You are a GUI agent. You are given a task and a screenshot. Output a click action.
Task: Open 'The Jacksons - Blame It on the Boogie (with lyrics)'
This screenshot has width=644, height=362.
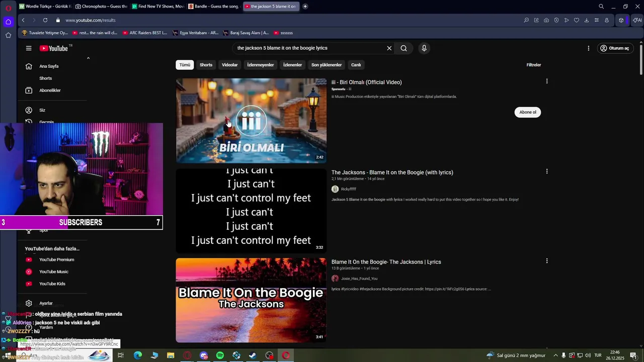click(x=392, y=172)
